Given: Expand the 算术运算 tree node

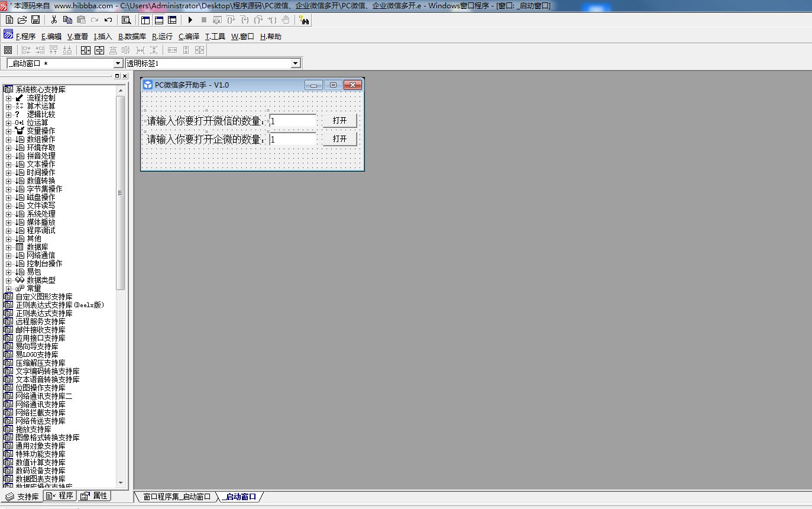Looking at the screenshot, I should click(x=8, y=107).
